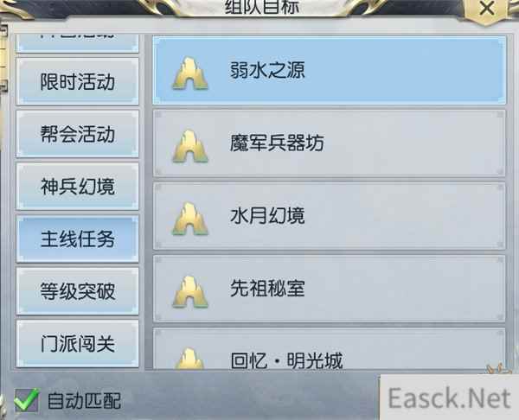Switch to the 帮会活动 category
Screen dimensions: 519x420
[78, 134]
